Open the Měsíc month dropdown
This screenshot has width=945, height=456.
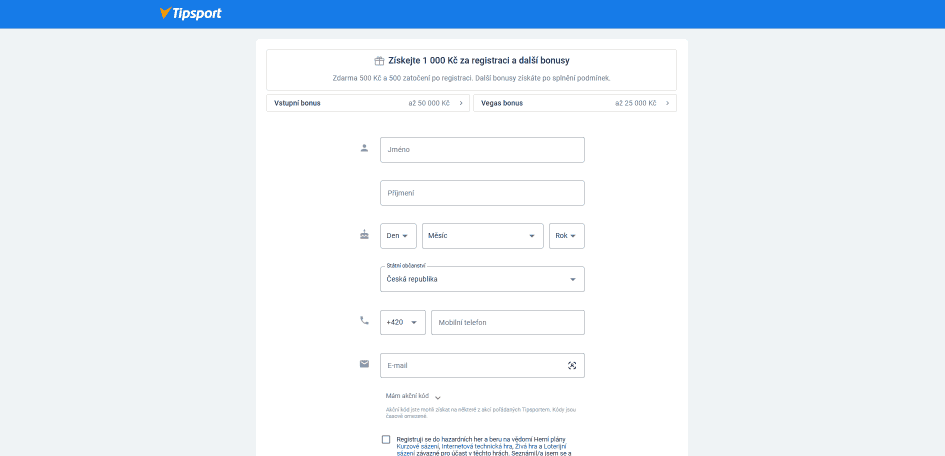(483, 236)
